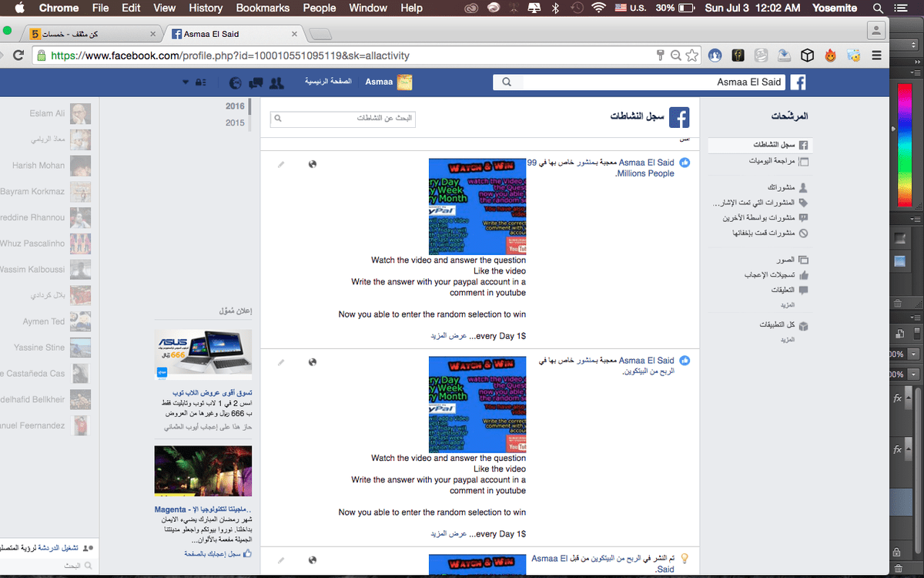The height and width of the screenshot is (578, 924).
Task: Open Facebook notifications globe icon
Action: pos(236,82)
